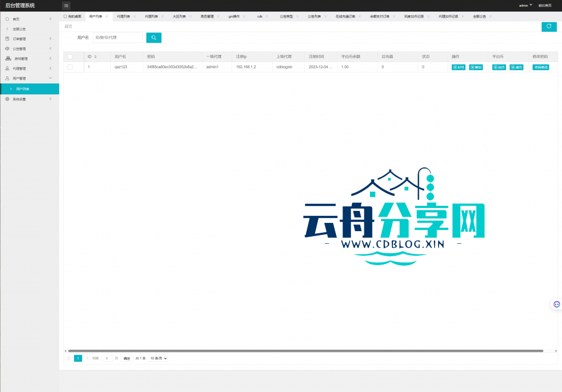Screen dimensions: 562x392
Task: Expand the 首页 sidebar menu chevron
Action: (x=50, y=19)
